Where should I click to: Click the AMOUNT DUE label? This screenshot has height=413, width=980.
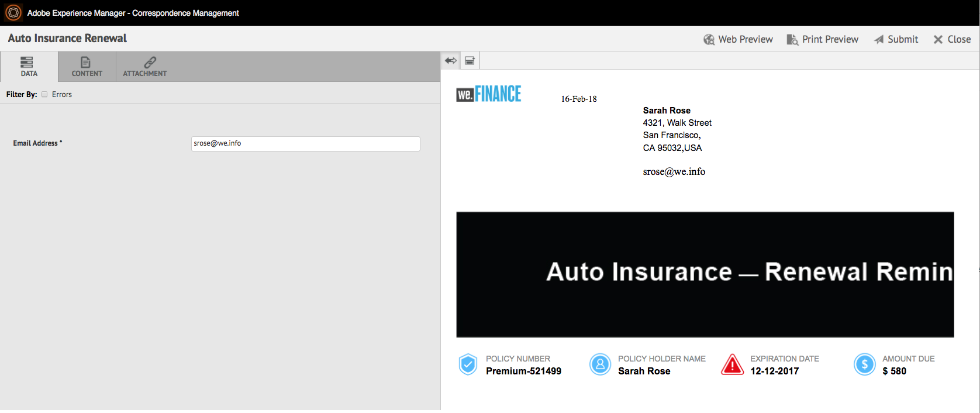909,359
